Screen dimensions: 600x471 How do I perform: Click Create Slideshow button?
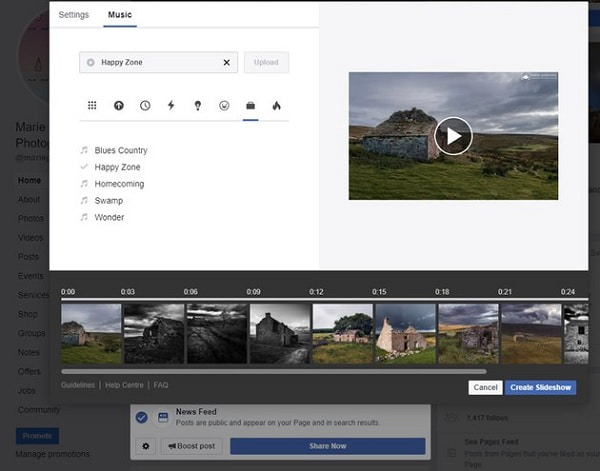(x=540, y=388)
